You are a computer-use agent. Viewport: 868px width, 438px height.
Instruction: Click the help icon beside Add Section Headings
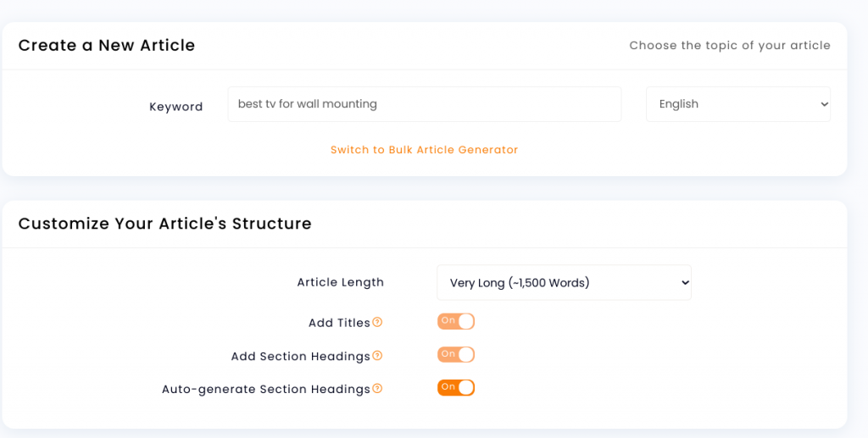pyautogui.click(x=377, y=355)
